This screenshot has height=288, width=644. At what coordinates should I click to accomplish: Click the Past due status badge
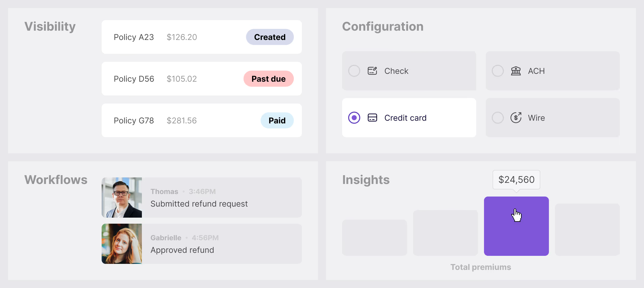click(x=268, y=79)
